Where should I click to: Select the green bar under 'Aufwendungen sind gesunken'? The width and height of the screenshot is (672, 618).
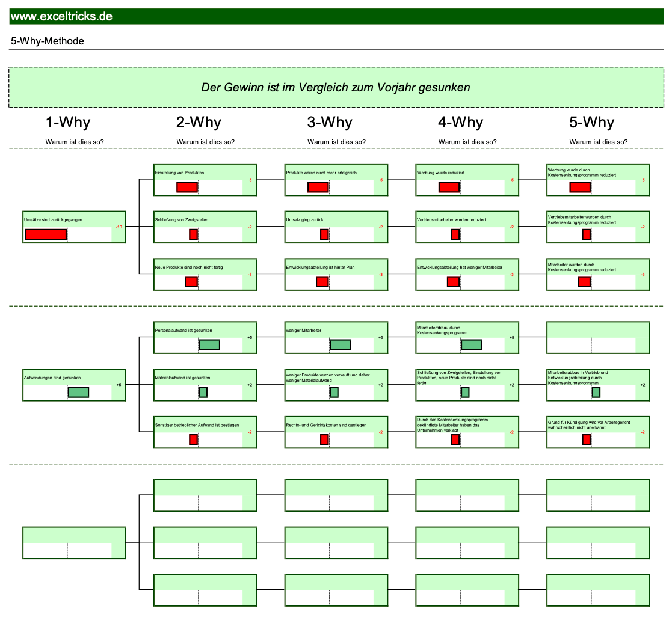(x=78, y=392)
